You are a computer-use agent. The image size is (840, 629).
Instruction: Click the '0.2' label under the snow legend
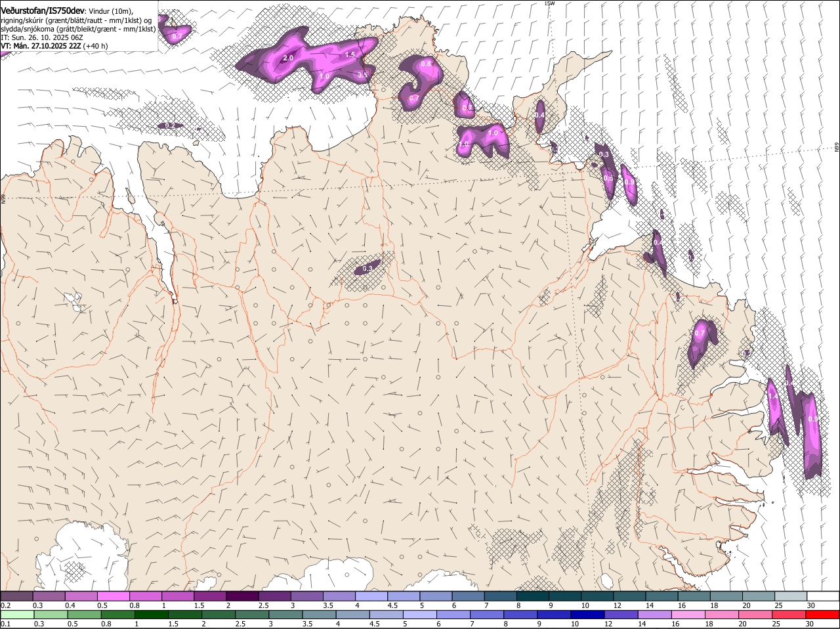[5, 605]
